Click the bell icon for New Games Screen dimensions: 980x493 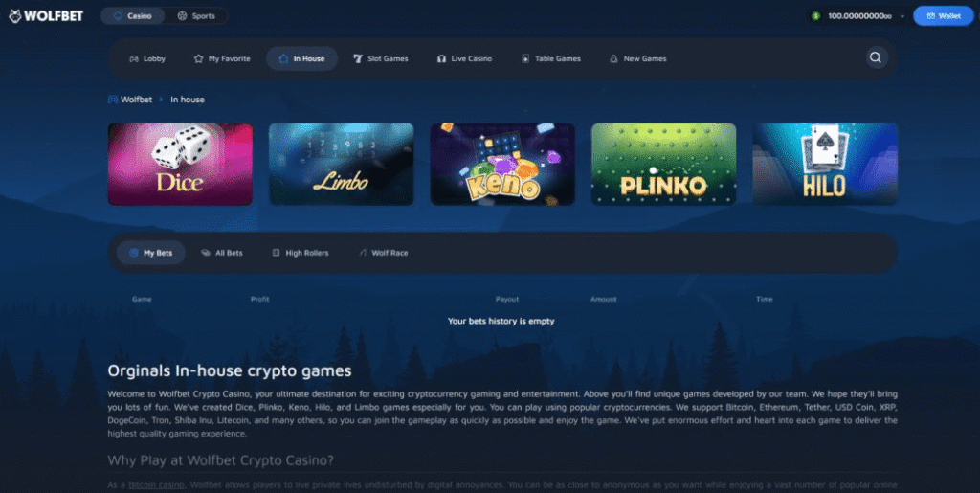pyautogui.click(x=613, y=58)
